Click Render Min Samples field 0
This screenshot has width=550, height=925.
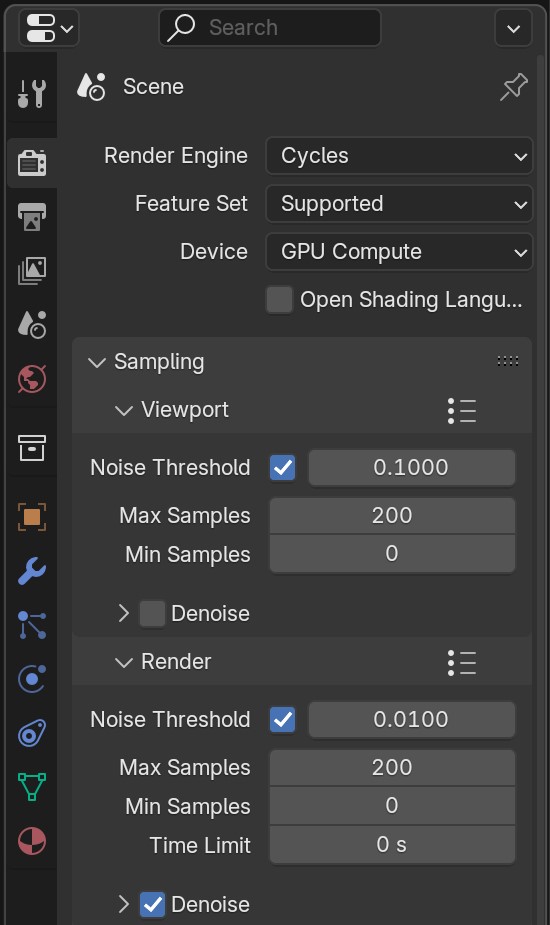point(392,806)
